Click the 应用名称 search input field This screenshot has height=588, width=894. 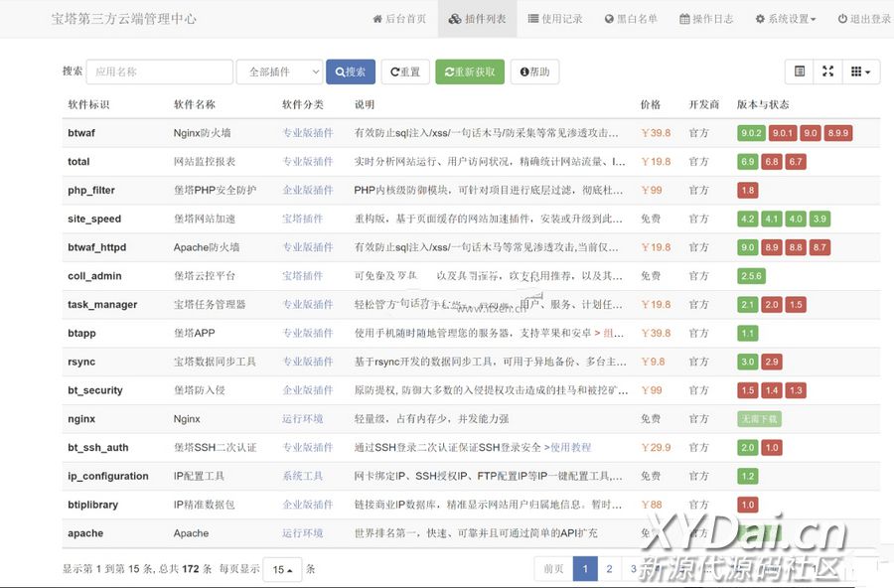(x=159, y=72)
